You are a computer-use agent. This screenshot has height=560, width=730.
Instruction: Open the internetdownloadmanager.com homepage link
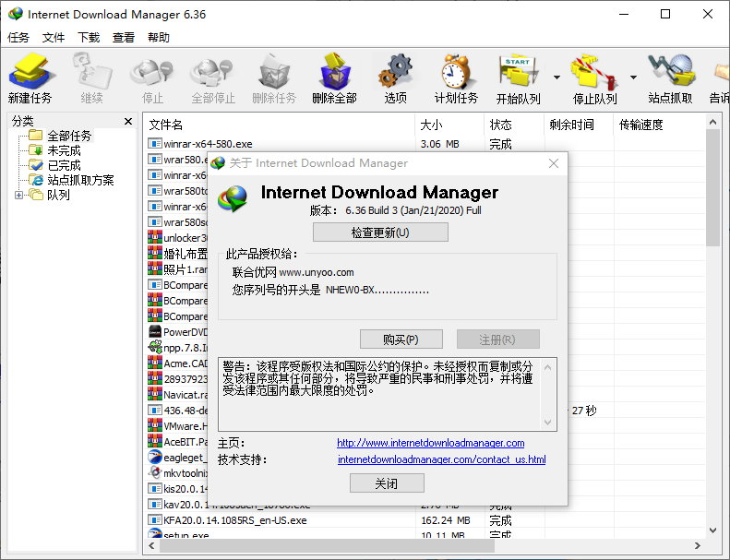click(431, 443)
